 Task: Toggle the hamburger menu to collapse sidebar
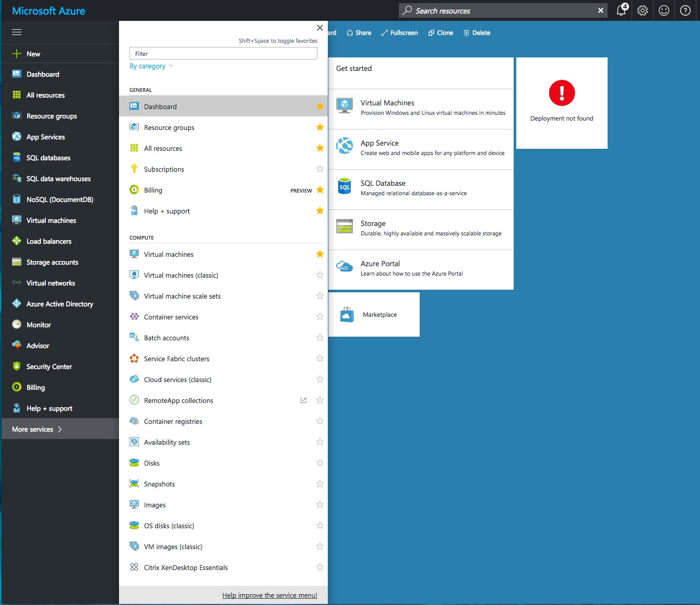pos(17,32)
